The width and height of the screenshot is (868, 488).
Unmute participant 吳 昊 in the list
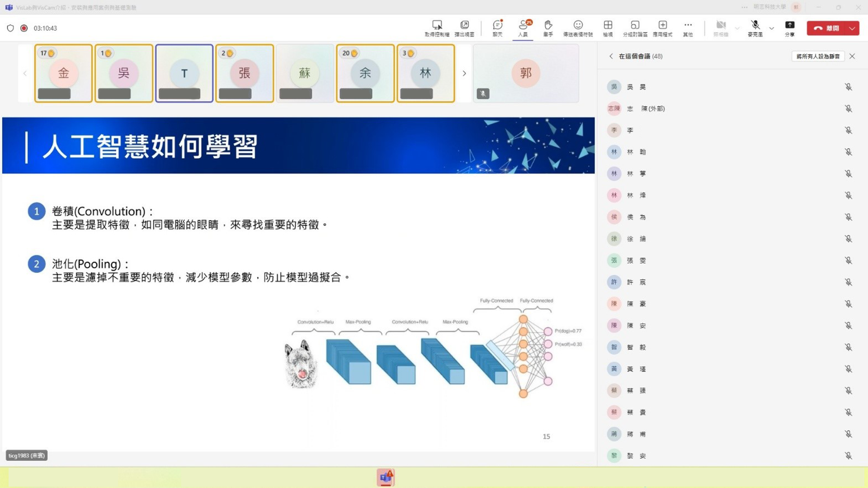click(849, 87)
